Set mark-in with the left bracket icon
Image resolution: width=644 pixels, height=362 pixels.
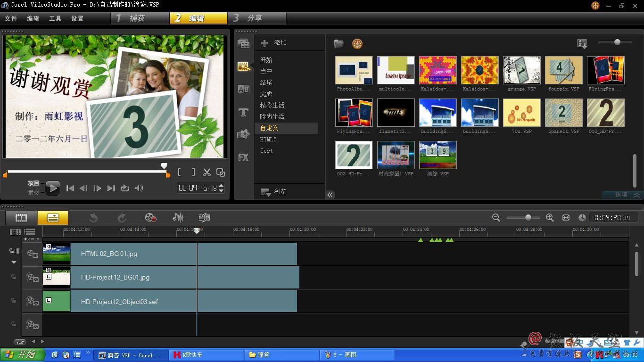[180, 173]
